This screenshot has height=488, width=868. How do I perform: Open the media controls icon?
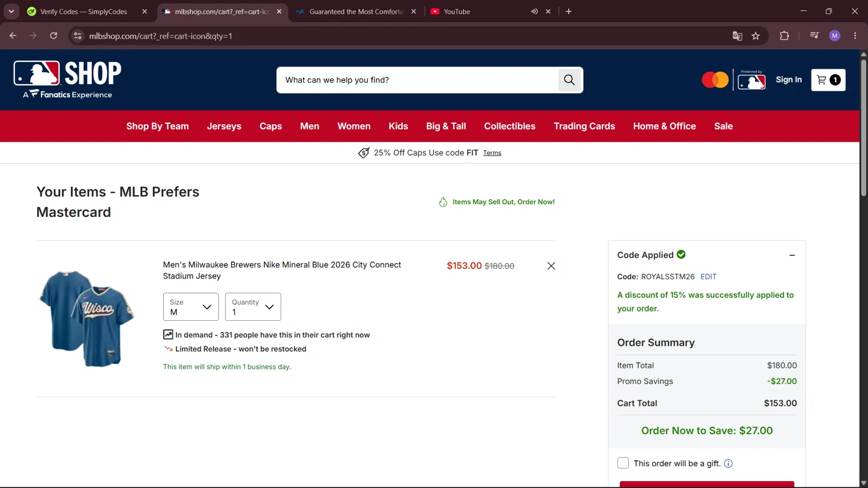(x=814, y=36)
